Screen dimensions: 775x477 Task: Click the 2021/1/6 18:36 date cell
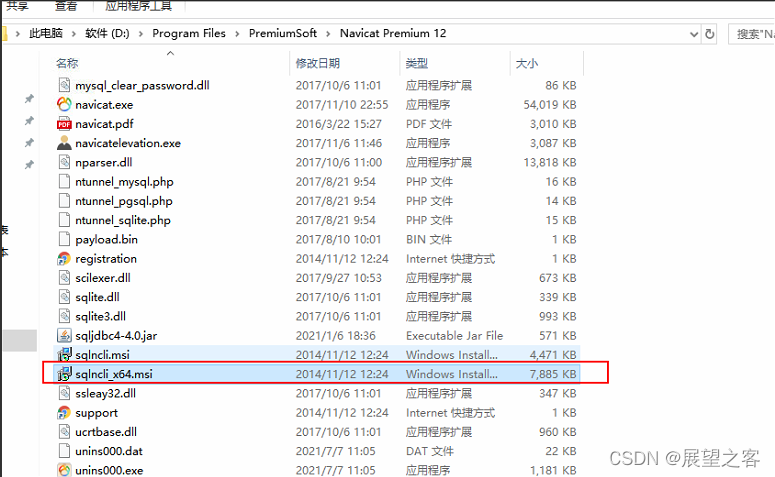tap(336, 336)
